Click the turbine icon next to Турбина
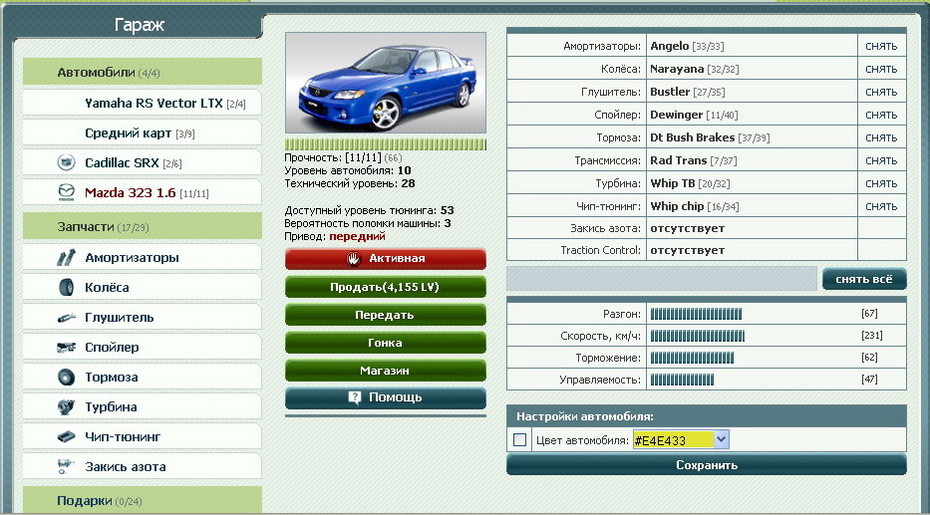This screenshot has height=515, width=930. [x=66, y=406]
